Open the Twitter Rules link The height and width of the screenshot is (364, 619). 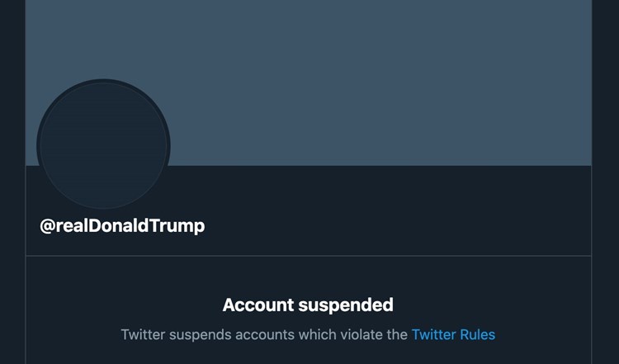453,334
